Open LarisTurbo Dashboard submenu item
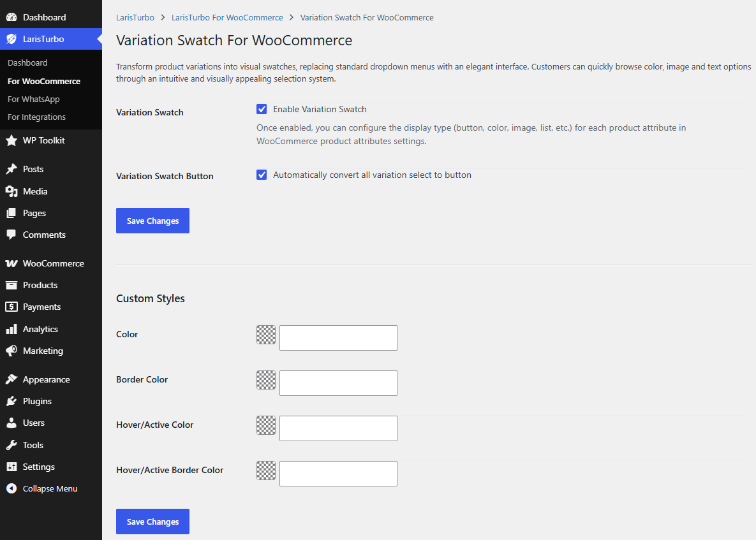The height and width of the screenshot is (540, 756). [x=27, y=62]
